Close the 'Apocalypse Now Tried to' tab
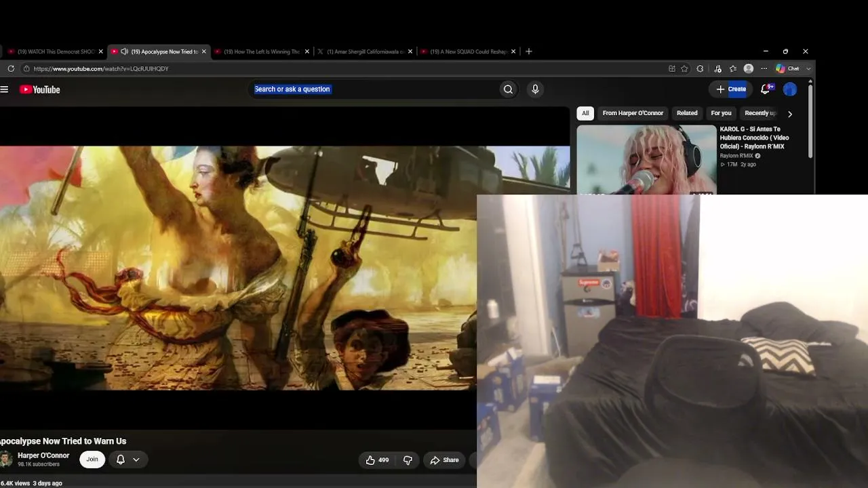 pyautogui.click(x=204, y=52)
